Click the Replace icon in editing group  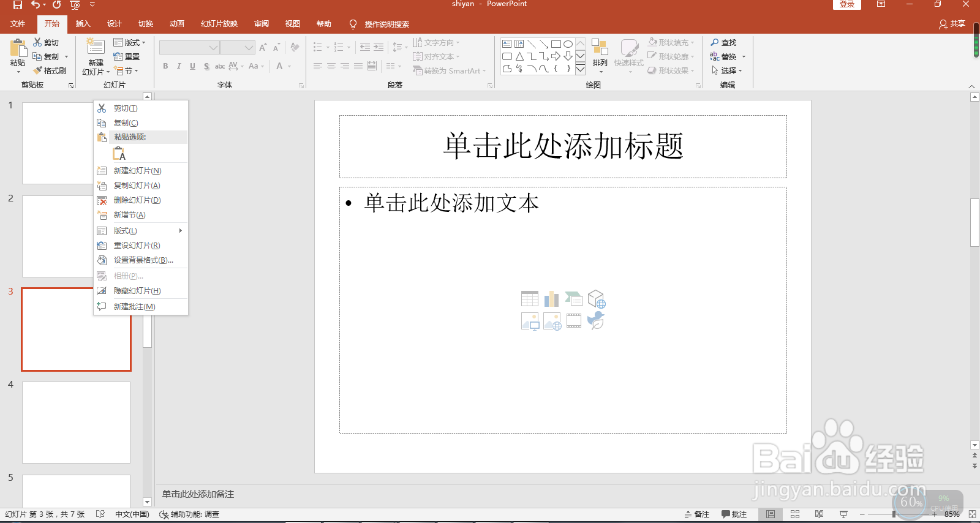pyautogui.click(x=715, y=56)
